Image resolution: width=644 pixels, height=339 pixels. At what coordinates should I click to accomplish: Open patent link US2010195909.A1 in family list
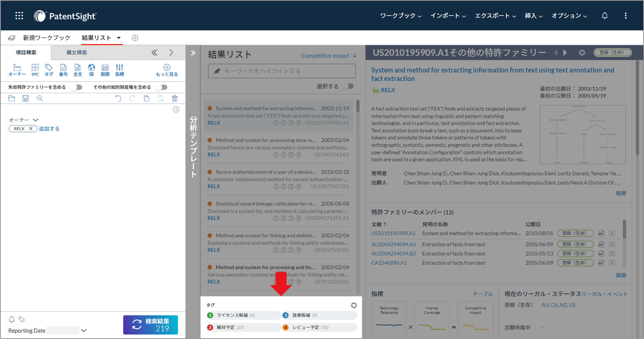(x=393, y=233)
